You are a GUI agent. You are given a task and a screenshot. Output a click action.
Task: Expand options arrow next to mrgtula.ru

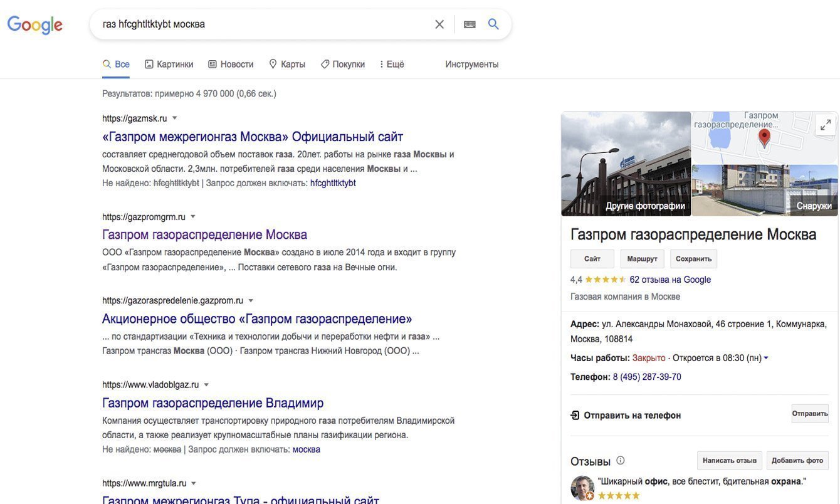click(x=194, y=483)
